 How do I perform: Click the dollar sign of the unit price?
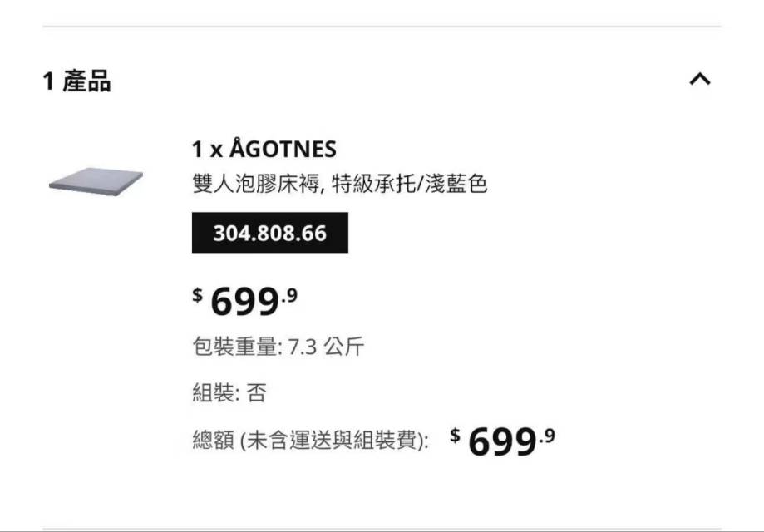[x=198, y=294]
